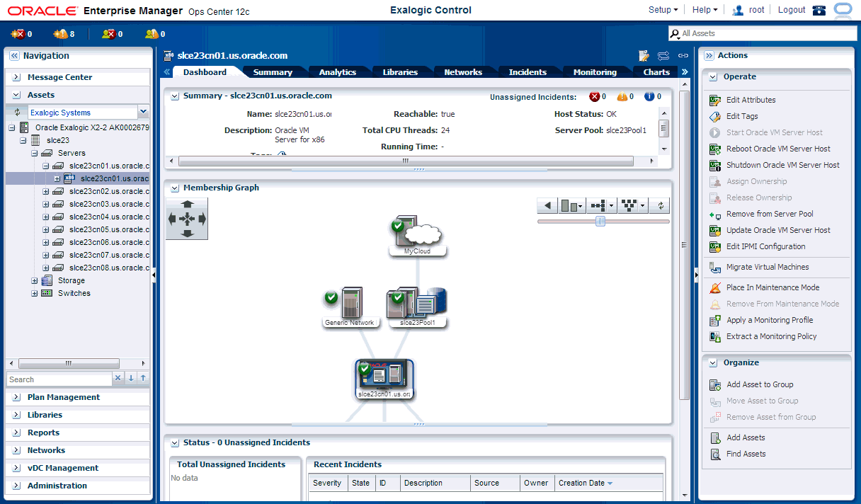Clear the navigation search with X icon
This screenshot has height=504, width=861.
[x=118, y=379]
